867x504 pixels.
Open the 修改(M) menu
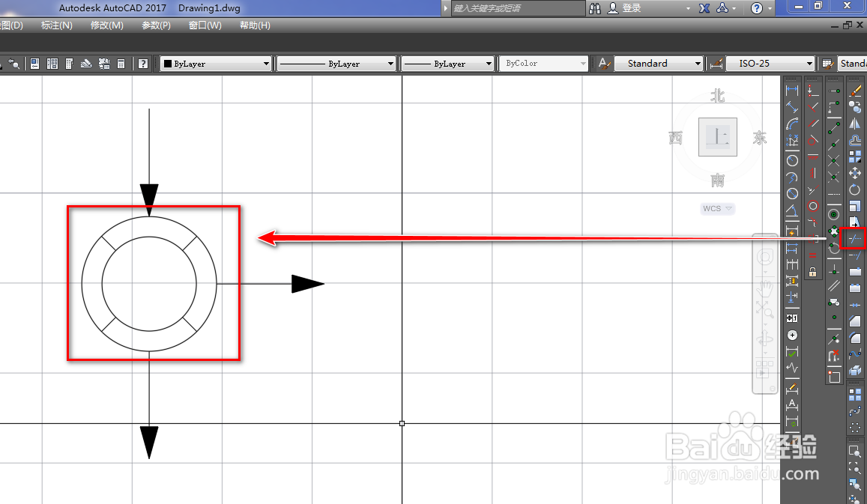(106, 25)
